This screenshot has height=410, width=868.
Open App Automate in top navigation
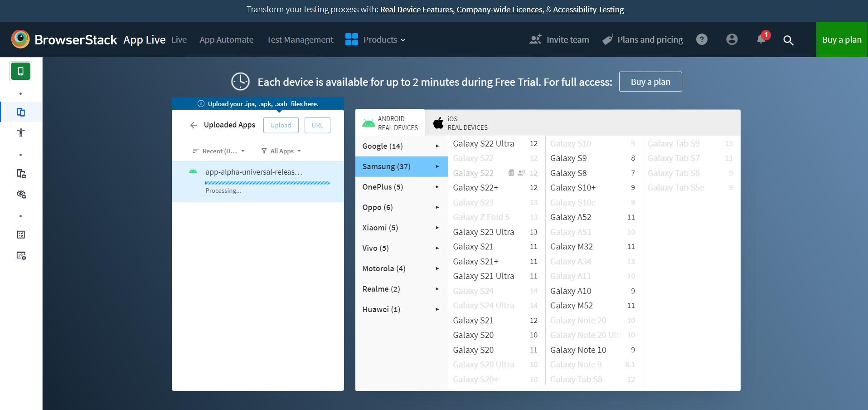coord(227,40)
